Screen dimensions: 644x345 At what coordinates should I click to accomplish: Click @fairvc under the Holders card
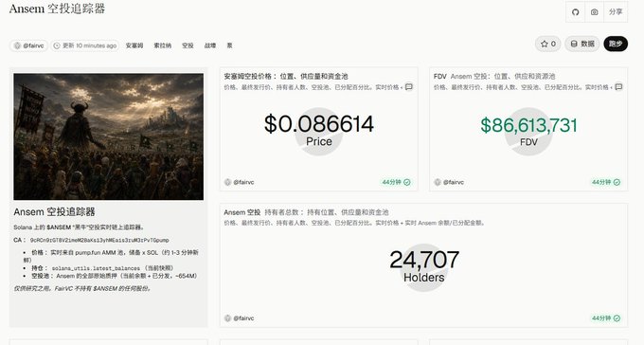coord(240,318)
